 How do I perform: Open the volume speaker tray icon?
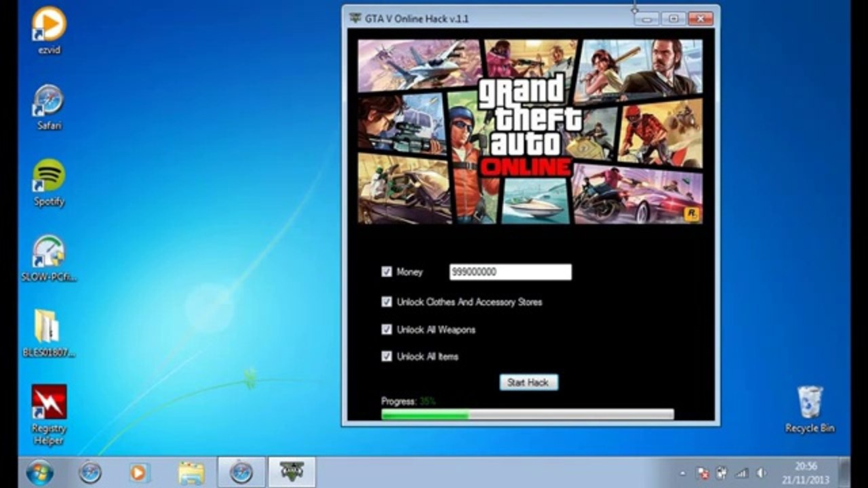point(762,473)
